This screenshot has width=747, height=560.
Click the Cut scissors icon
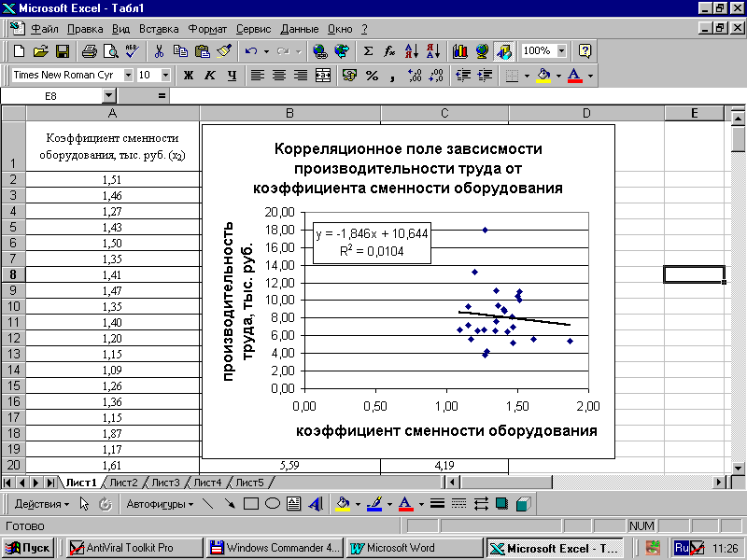[160, 51]
